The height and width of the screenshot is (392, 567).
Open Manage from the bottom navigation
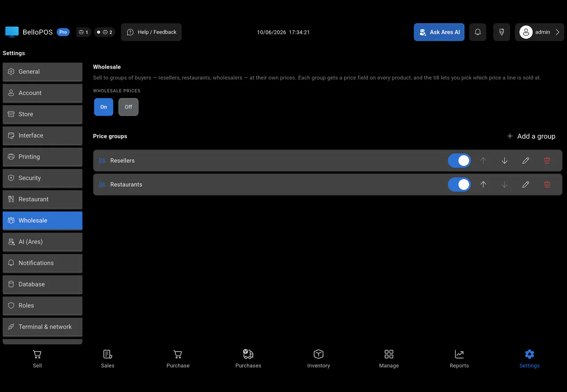pos(389,359)
